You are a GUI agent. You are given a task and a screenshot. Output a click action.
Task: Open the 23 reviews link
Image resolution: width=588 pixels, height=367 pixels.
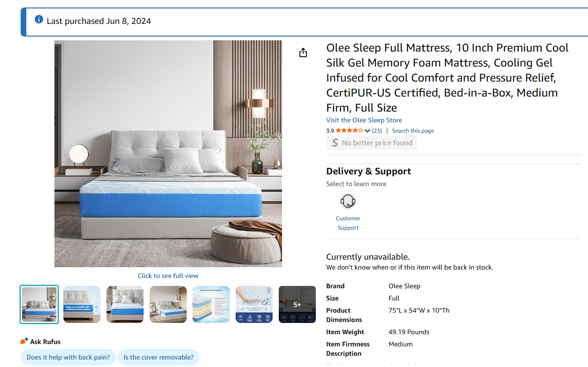click(x=377, y=131)
